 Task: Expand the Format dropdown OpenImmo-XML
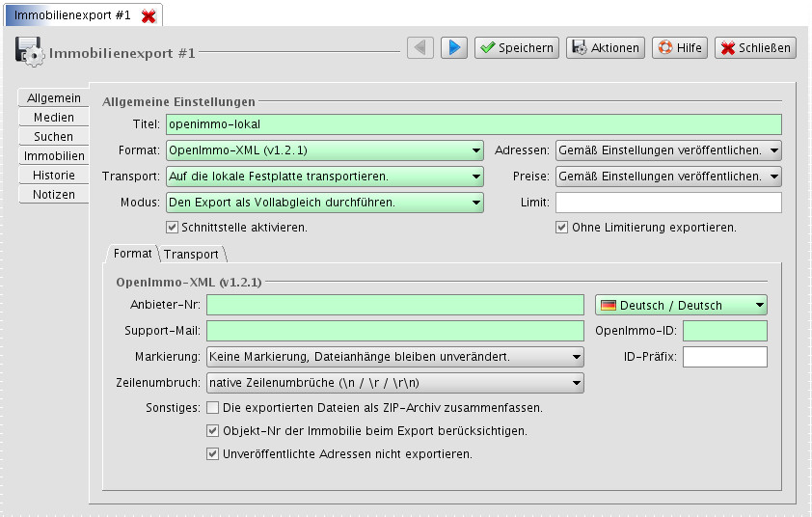pyautogui.click(x=324, y=150)
